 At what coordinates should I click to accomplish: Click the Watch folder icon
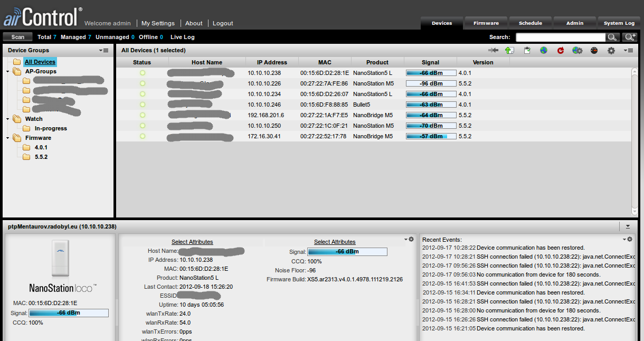[17, 119]
